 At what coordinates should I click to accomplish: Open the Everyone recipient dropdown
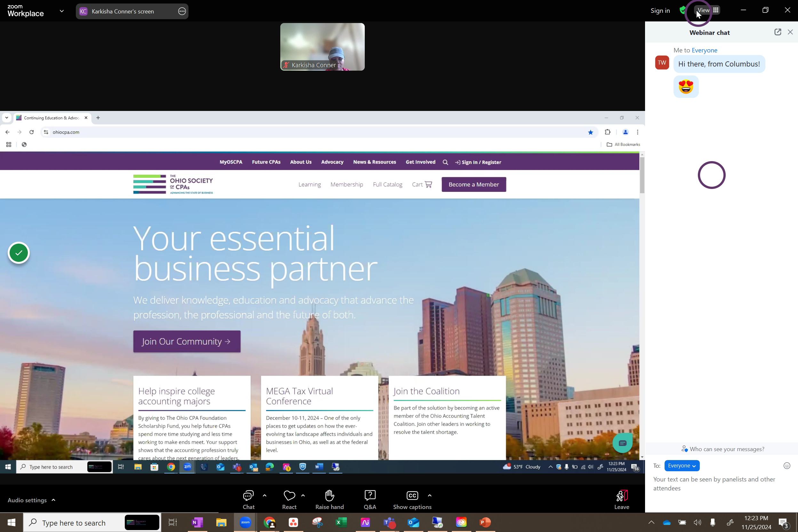pyautogui.click(x=682, y=465)
